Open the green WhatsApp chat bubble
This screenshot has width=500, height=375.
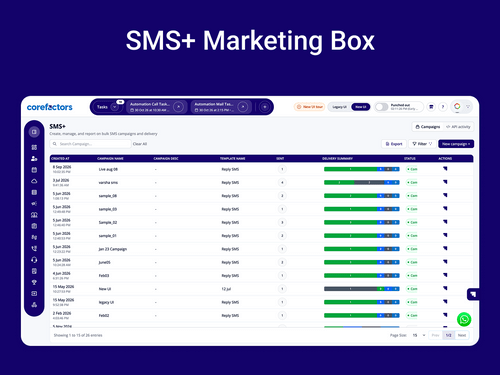pyautogui.click(x=464, y=319)
